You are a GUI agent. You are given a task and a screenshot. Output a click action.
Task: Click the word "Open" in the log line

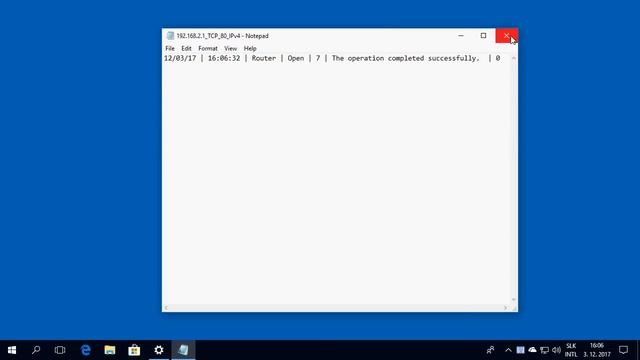[296, 58]
